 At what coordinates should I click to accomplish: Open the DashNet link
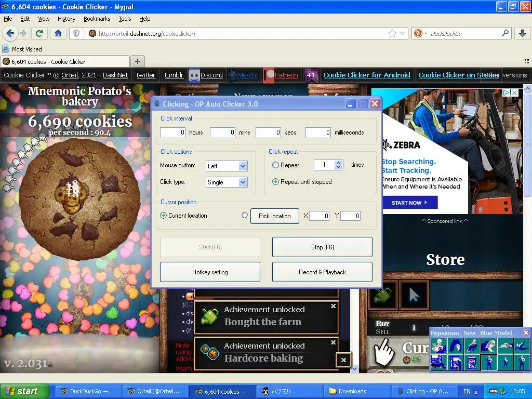(x=115, y=75)
